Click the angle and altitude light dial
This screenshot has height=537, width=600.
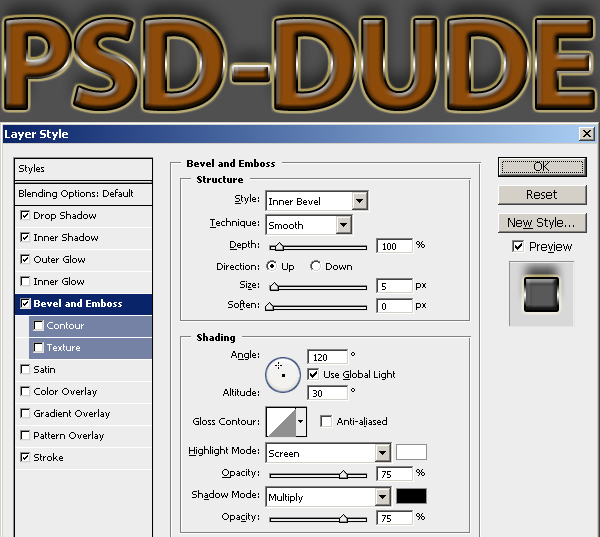tap(283, 375)
